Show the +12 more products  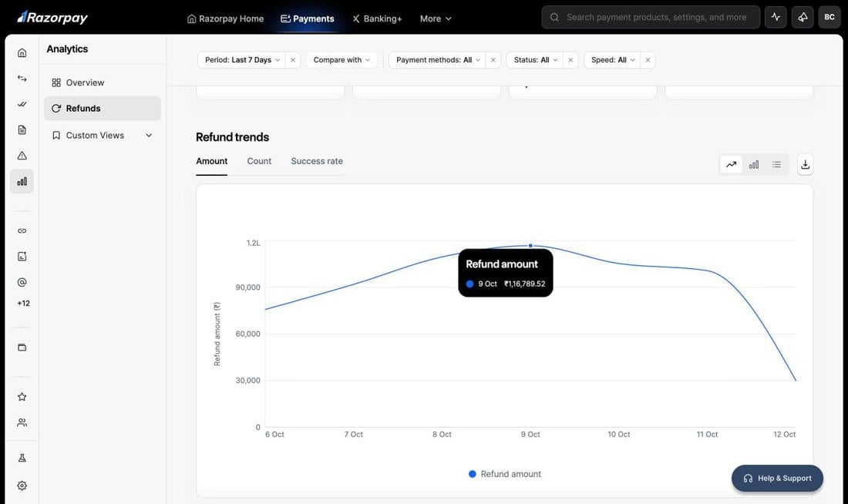point(23,304)
